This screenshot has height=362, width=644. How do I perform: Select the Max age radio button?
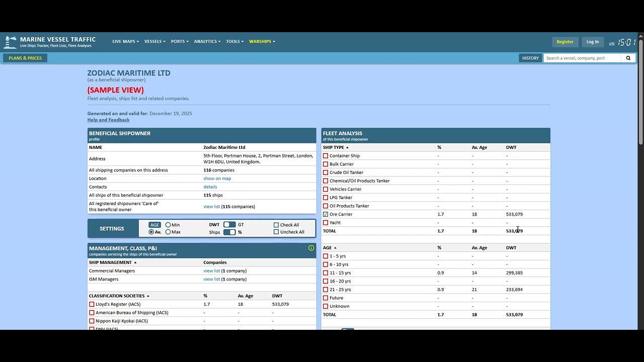(168, 232)
